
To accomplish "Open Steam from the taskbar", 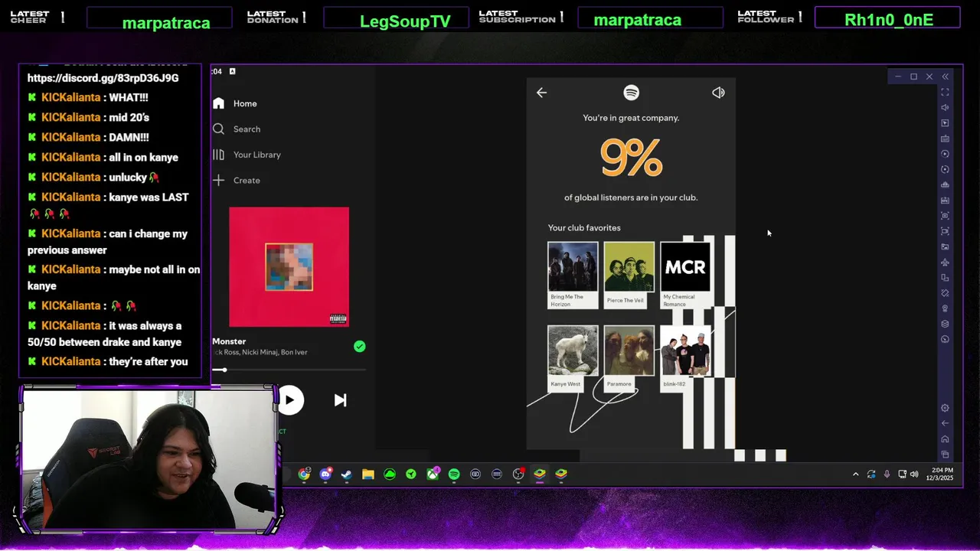I will (x=347, y=474).
